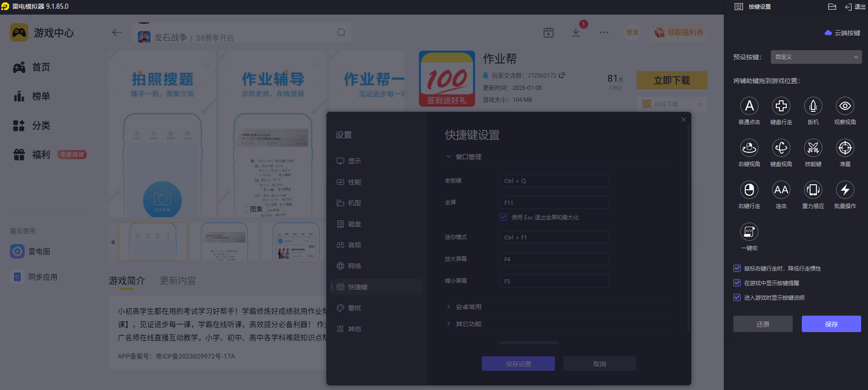Open 机型 settings tab
Image resolution: width=868 pixels, height=390 pixels.
click(376, 203)
